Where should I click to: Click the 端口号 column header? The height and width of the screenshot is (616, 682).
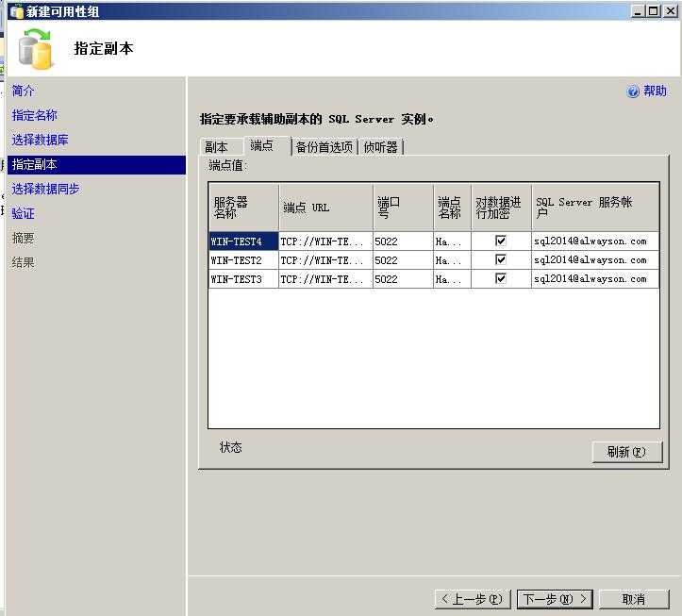pyautogui.click(x=403, y=208)
